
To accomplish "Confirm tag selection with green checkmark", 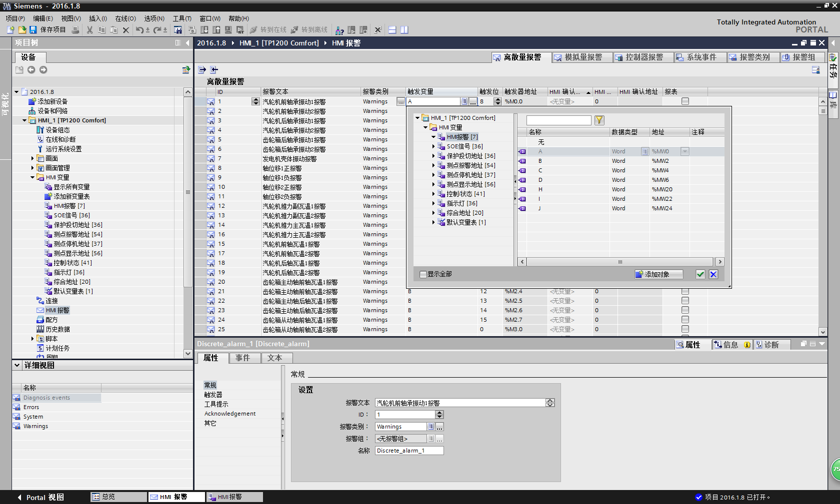I will [700, 274].
